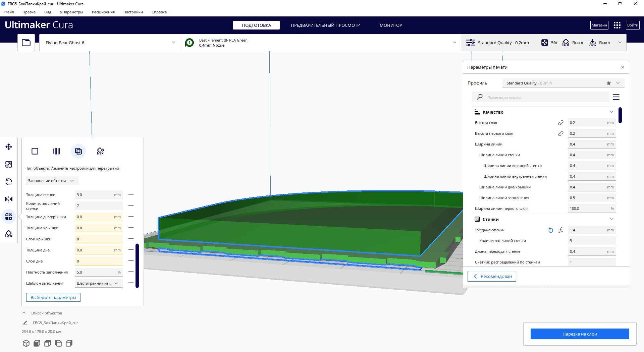Open the Шаблон заполнения pattern dropdown
The width and height of the screenshot is (644, 352).
coord(98,283)
